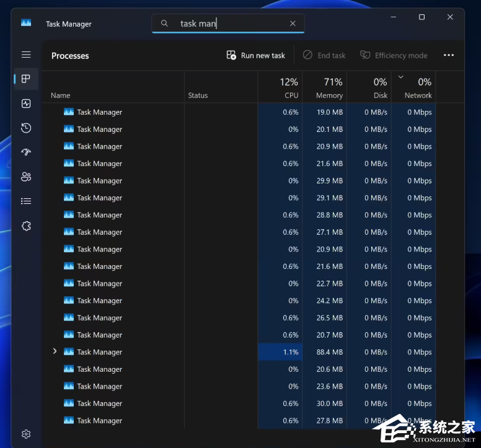Image resolution: width=481 pixels, height=448 pixels.
Task: Minimize the Task Manager window
Action: (393, 17)
